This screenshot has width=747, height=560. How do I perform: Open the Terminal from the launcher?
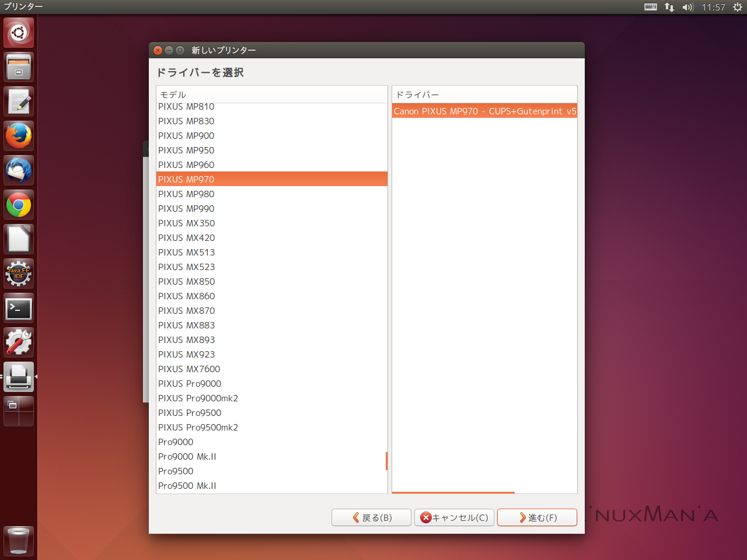click(19, 308)
